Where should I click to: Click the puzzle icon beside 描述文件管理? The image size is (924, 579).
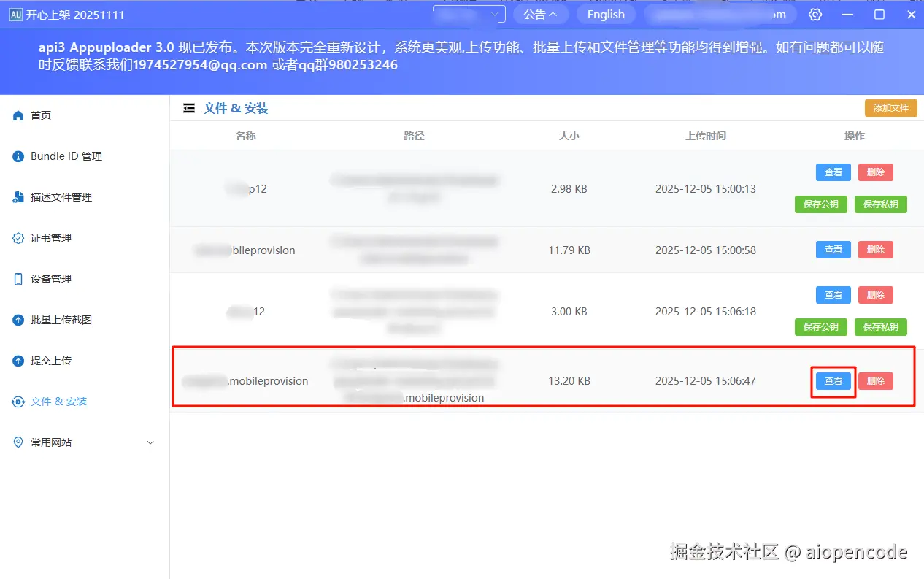[18, 197]
